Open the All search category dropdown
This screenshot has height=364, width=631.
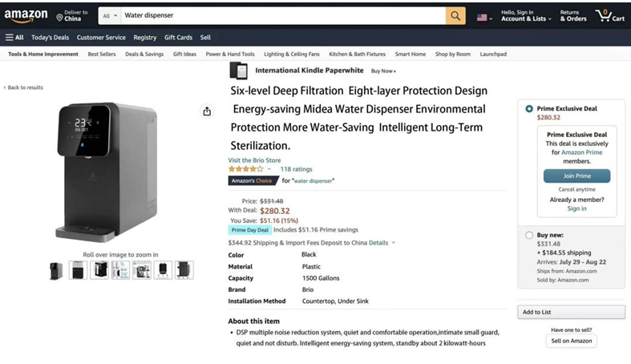pos(110,15)
